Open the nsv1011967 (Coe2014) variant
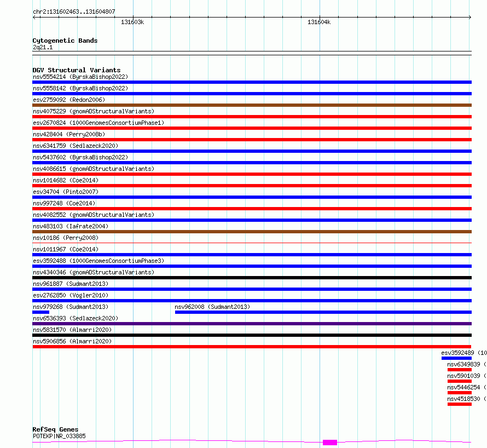The height and width of the screenshot is (448, 487). coord(66,249)
